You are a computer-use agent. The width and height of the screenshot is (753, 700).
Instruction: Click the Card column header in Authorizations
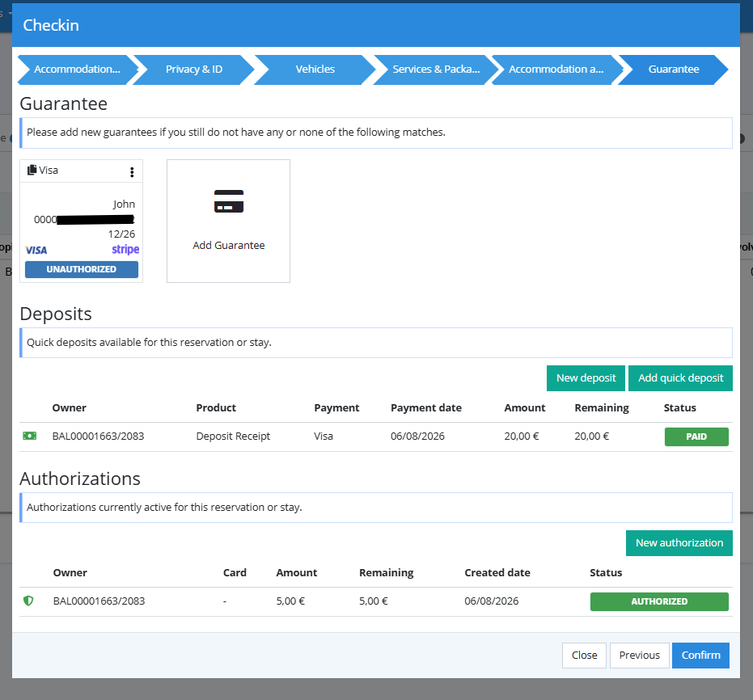click(x=235, y=573)
